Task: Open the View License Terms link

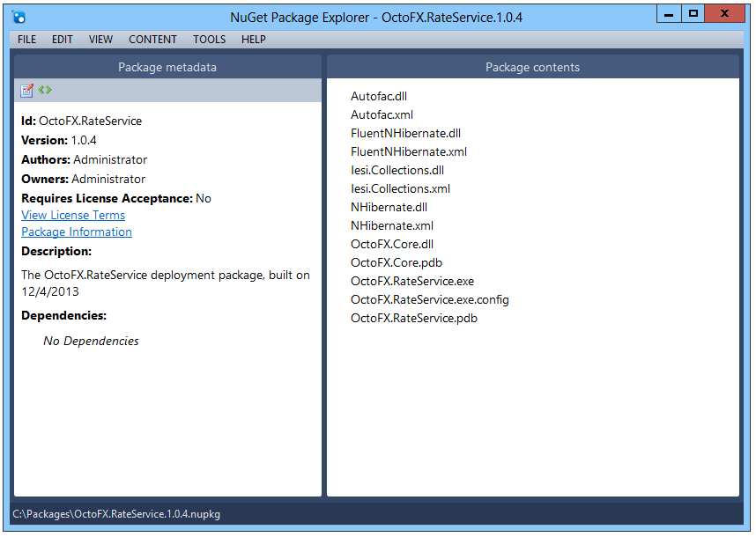Action: coord(72,215)
